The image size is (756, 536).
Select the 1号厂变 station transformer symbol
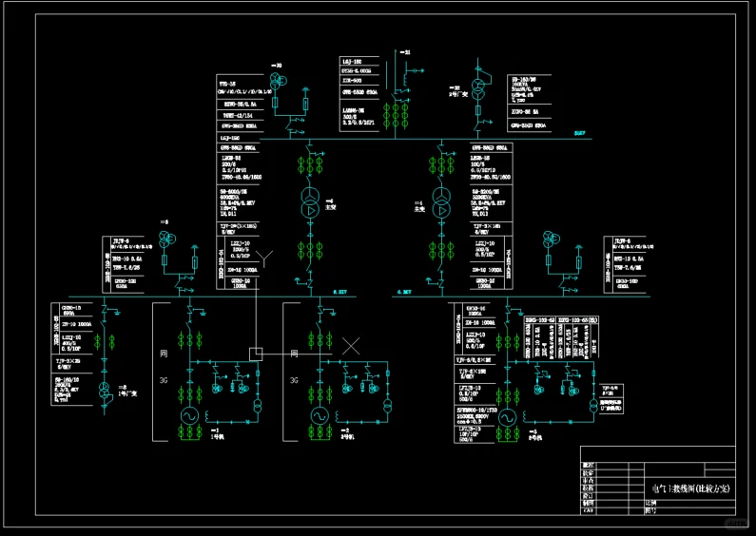tap(105, 390)
